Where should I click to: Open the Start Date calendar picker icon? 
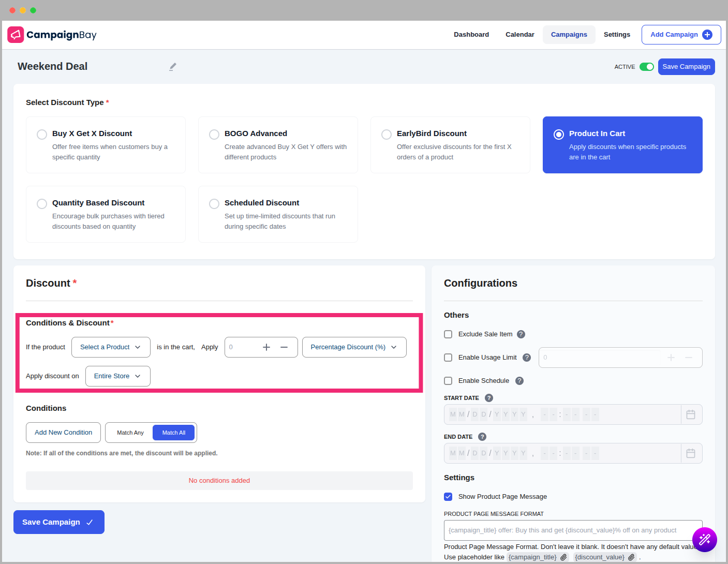pyautogui.click(x=691, y=414)
